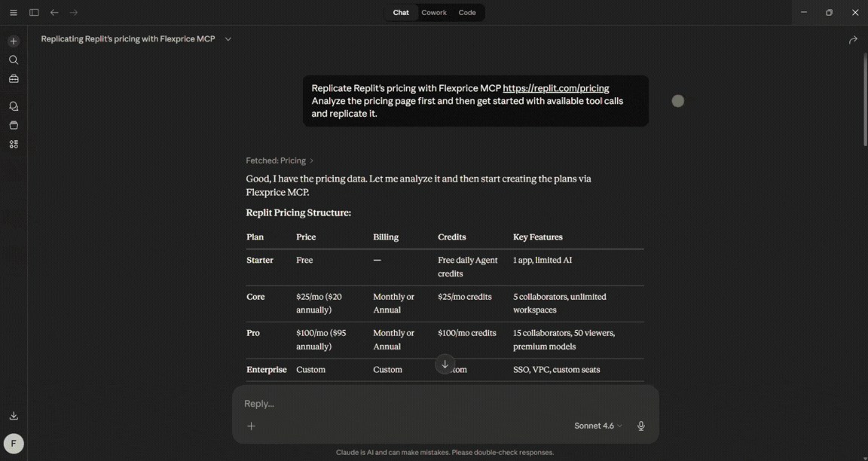The image size is (868, 461).
Task: Go back with the left arrow
Action: point(54,12)
